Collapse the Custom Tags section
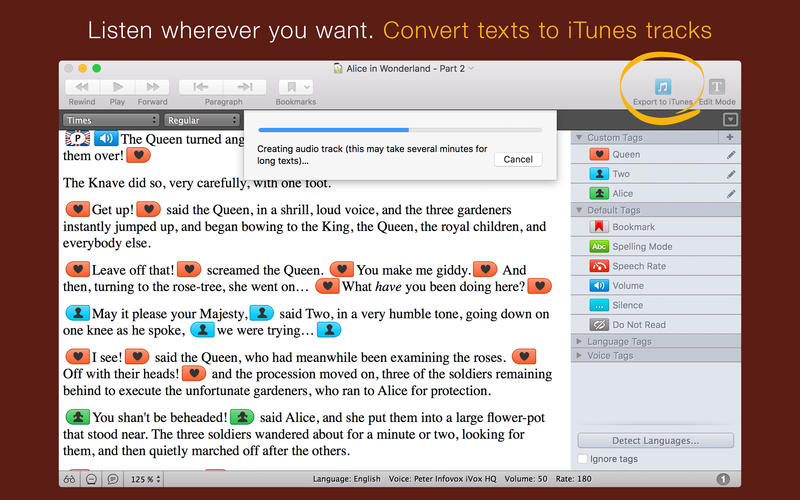Viewport: 800px width, 500px height. coord(579,137)
